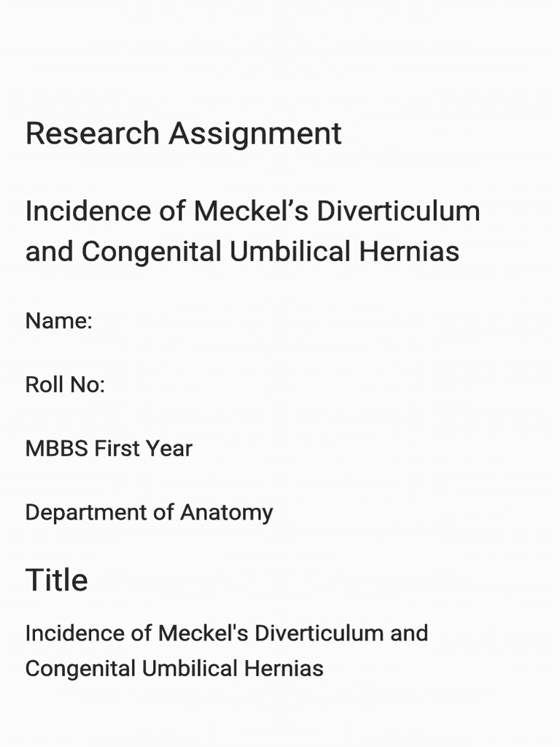This screenshot has height=747, width=560.
Task: Select the word Incidence in the large subtitle
Action: click(88, 211)
